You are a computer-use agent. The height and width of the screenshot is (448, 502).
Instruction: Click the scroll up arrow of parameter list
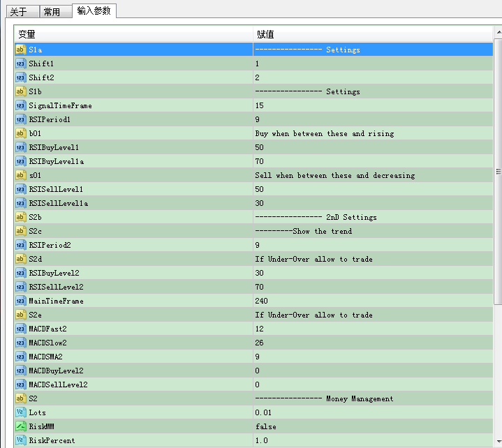(x=499, y=32)
